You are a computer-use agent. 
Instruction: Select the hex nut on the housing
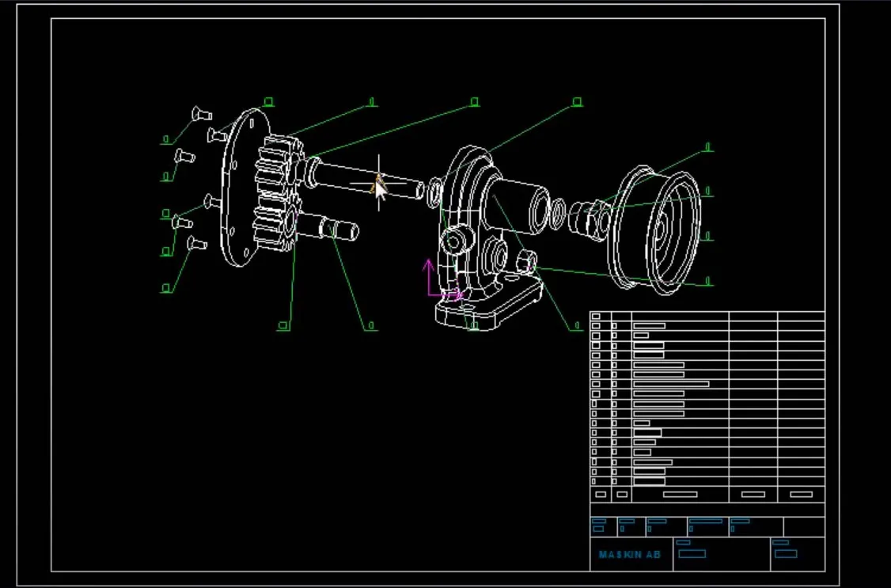(x=526, y=261)
